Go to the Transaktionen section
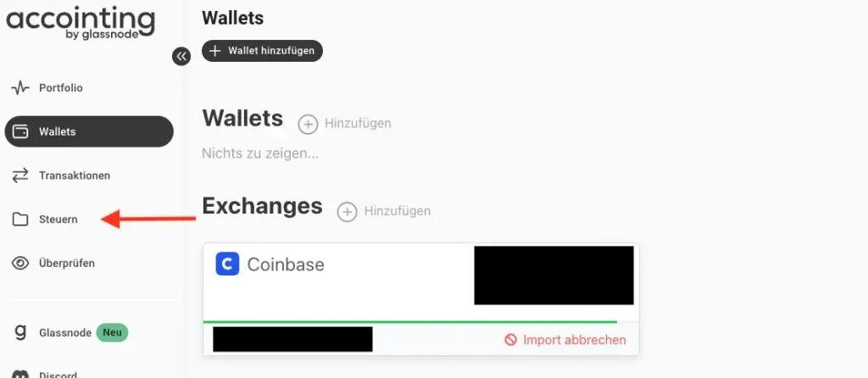 75,175
